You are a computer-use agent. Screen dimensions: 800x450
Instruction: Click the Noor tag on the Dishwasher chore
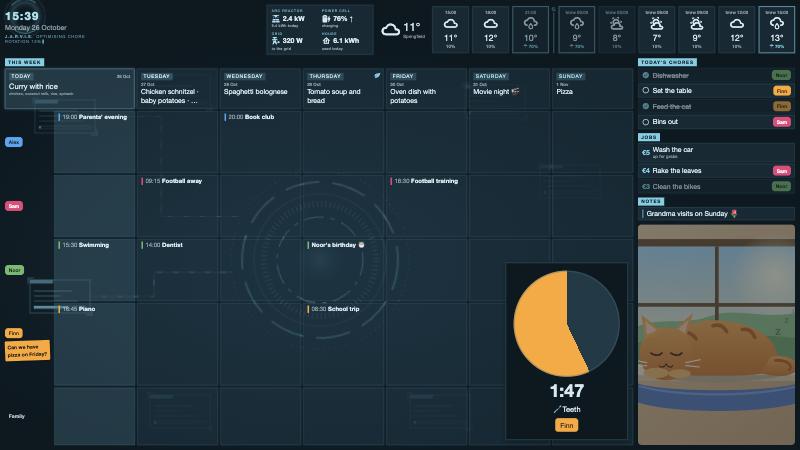781,75
